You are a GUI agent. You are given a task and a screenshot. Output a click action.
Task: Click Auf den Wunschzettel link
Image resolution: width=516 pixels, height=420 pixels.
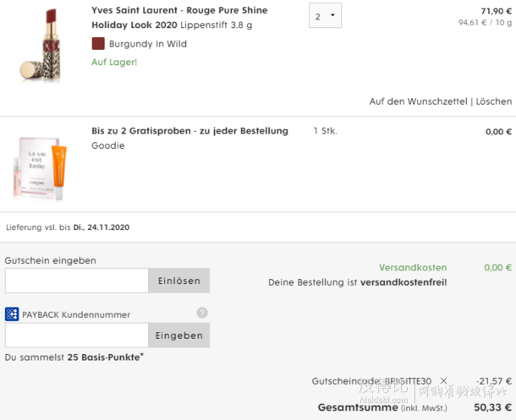tap(418, 101)
